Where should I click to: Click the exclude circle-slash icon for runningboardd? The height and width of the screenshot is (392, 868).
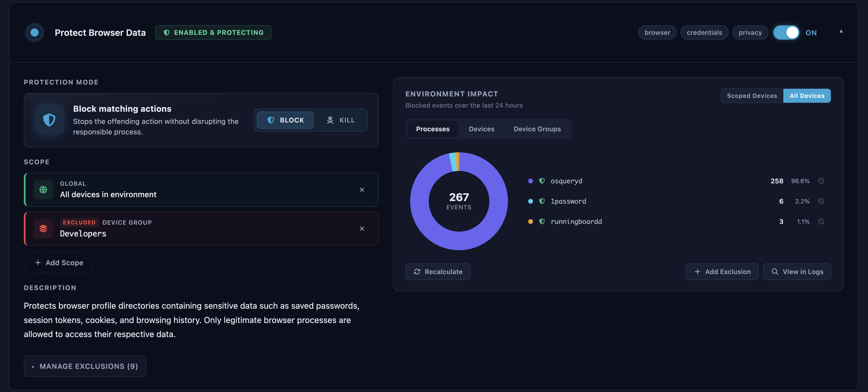pos(821,221)
